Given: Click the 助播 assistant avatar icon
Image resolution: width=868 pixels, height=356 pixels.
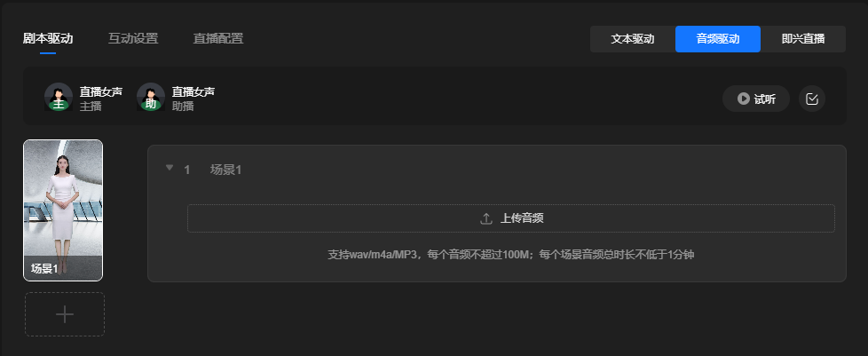Looking at the screenshot, I should point(151,97).
